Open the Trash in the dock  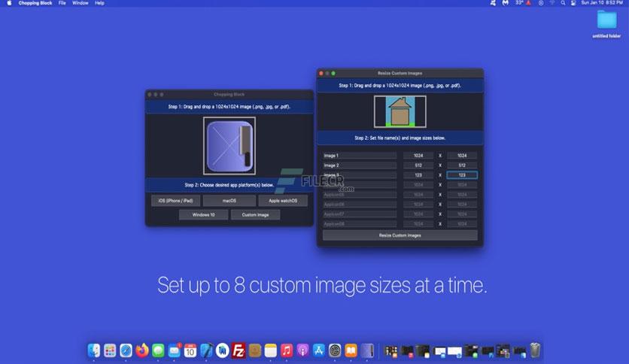[535, 350]
